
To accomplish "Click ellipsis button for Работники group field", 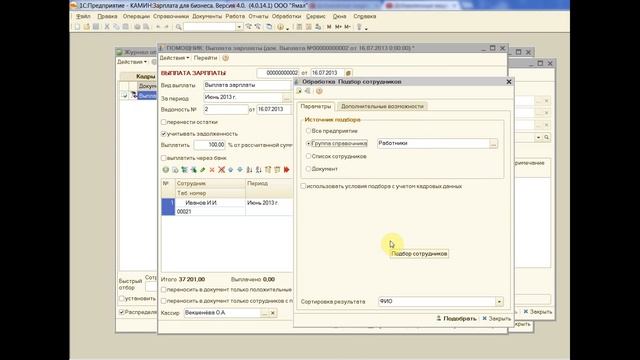I will [493, 144].
